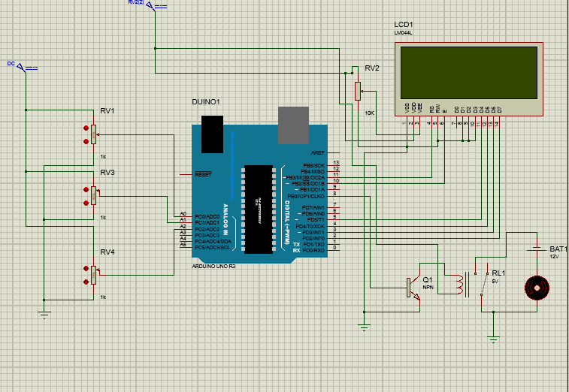This screenshot has width=569, height=392.
Task: Select the BAT1 battery symbol
Action: point(537,249)
